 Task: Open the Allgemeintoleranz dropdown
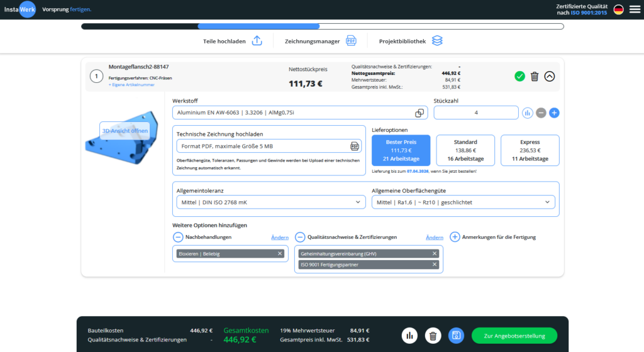269,202
